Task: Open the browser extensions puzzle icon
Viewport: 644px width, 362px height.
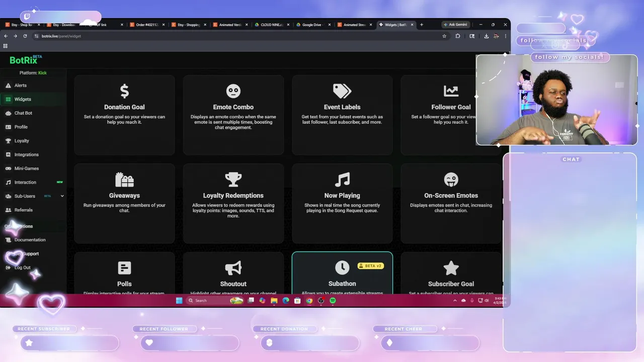Action: click(x=458, y=36)
